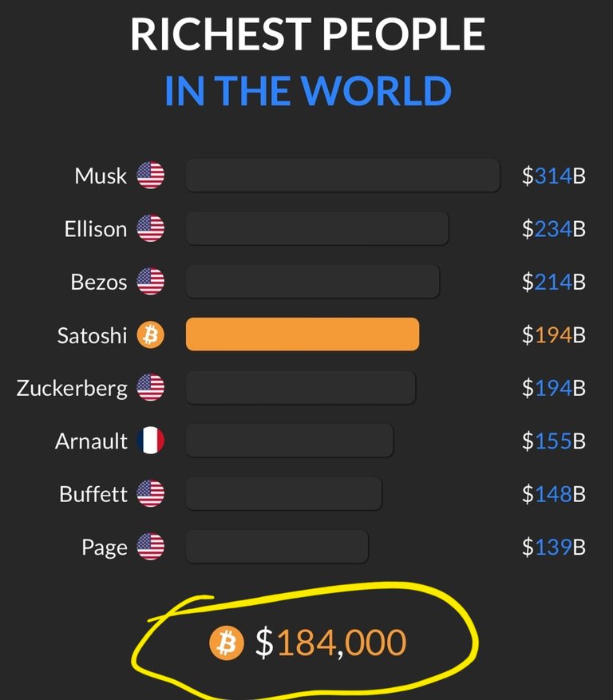
Task: Click Musk's dark wealth bar
Action: click(342, 175)
